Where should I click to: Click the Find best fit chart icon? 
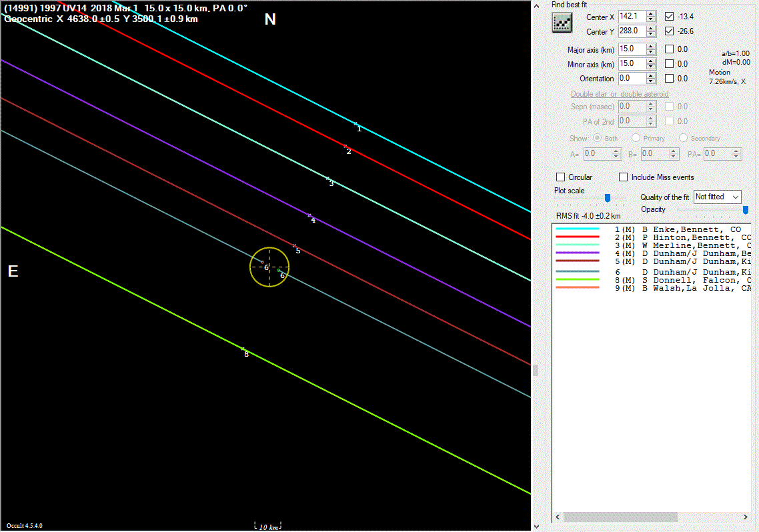(x=563, y=23)
